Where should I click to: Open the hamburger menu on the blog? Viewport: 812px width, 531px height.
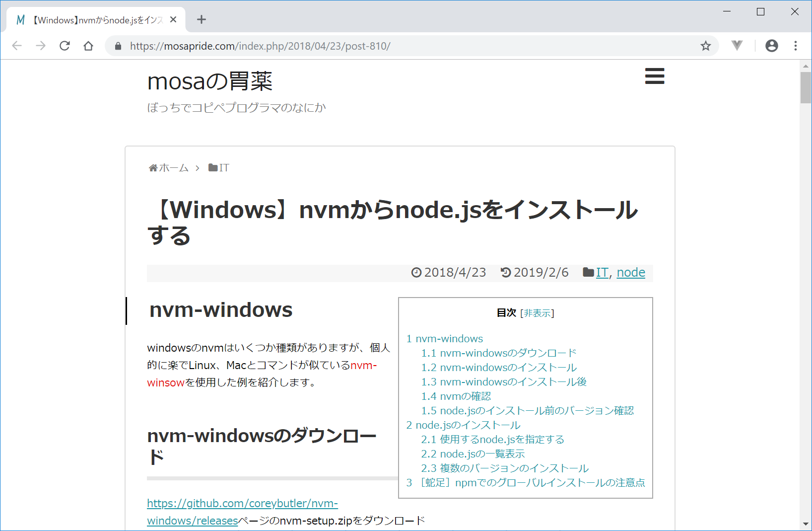(x=654, y=76)
